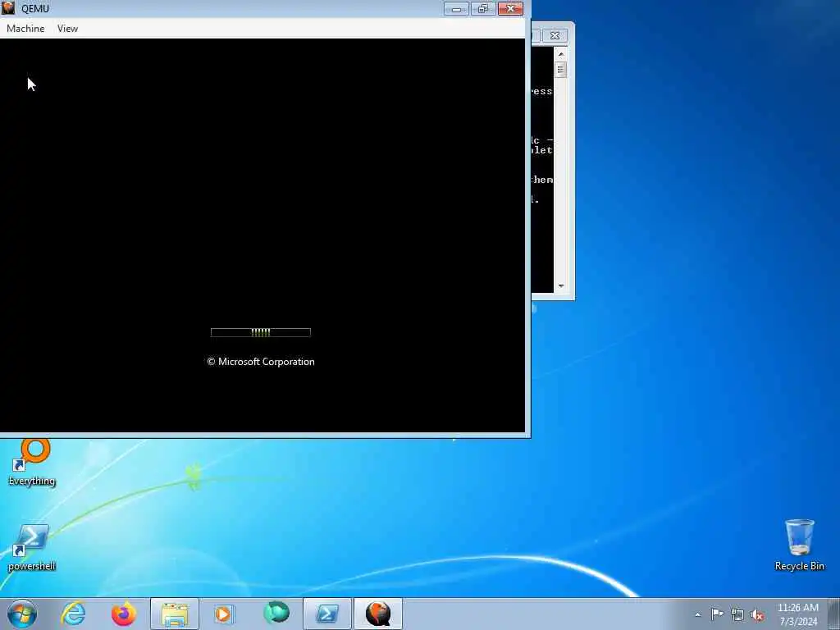The image size is (840, 630).
Task: Click the boot progress bar in QEMU
Action: click(261, 333)
